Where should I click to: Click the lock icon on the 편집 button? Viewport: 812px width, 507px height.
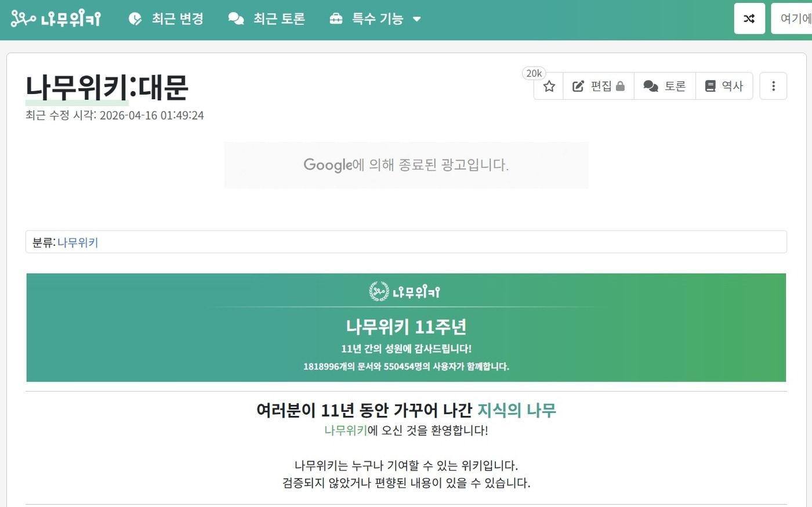click(621, 86)
